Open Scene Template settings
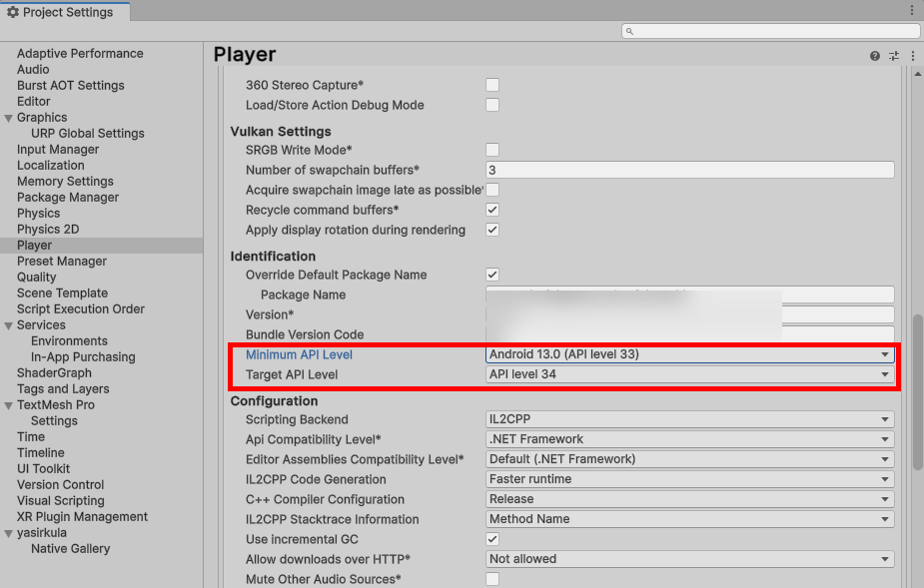The height and width of the screenshot is (588, 924). [63, 293]
